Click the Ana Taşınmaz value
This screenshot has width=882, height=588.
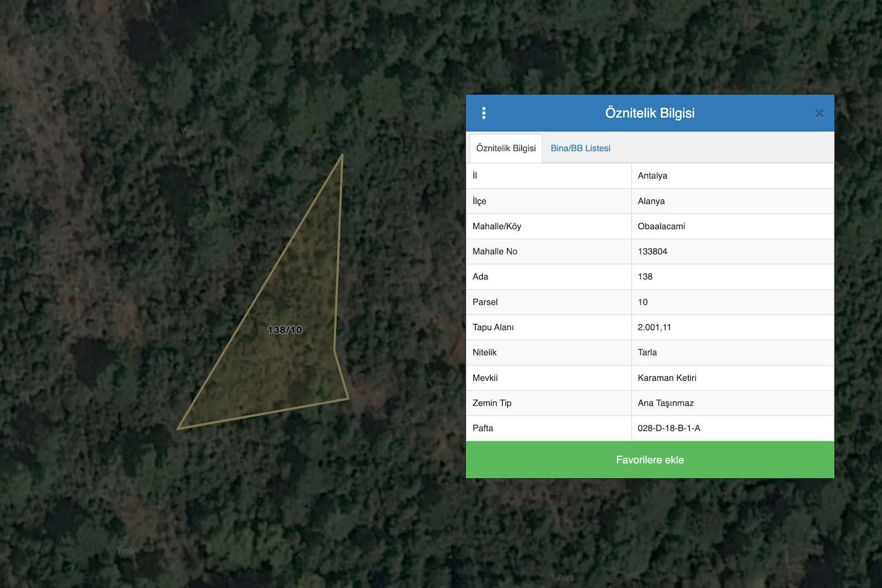[665, 403]
